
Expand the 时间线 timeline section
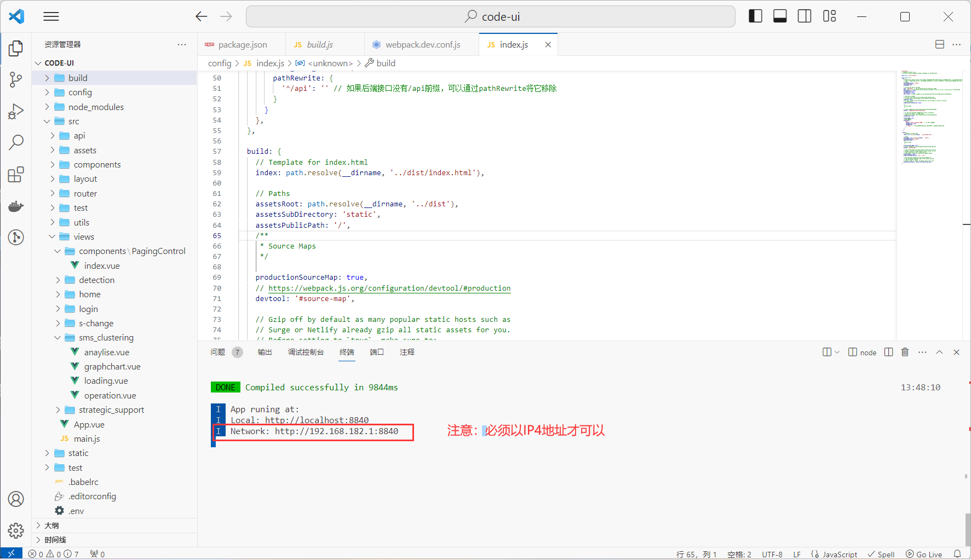(114, 539)
